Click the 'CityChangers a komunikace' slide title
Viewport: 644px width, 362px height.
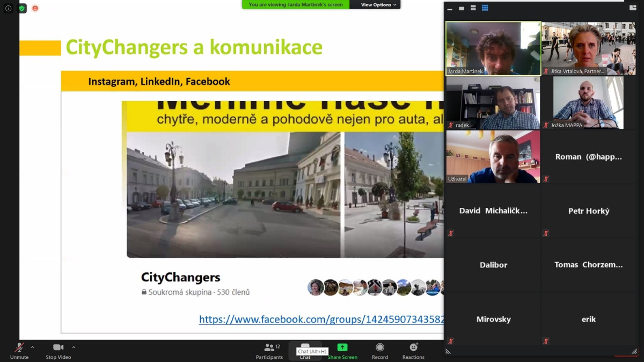click(194, 47)
